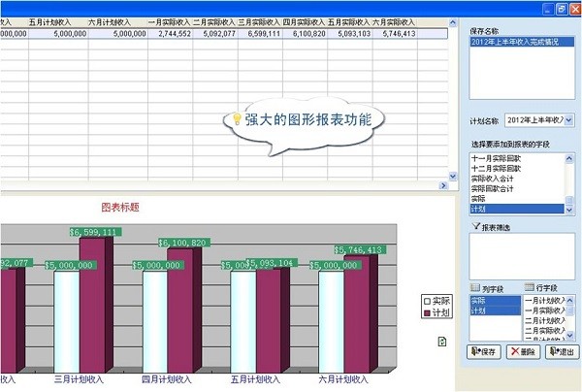Click column header 三月实际收入
Image resolution: width=582 pixels, height=392 pixels.
[x=260, y=22]
